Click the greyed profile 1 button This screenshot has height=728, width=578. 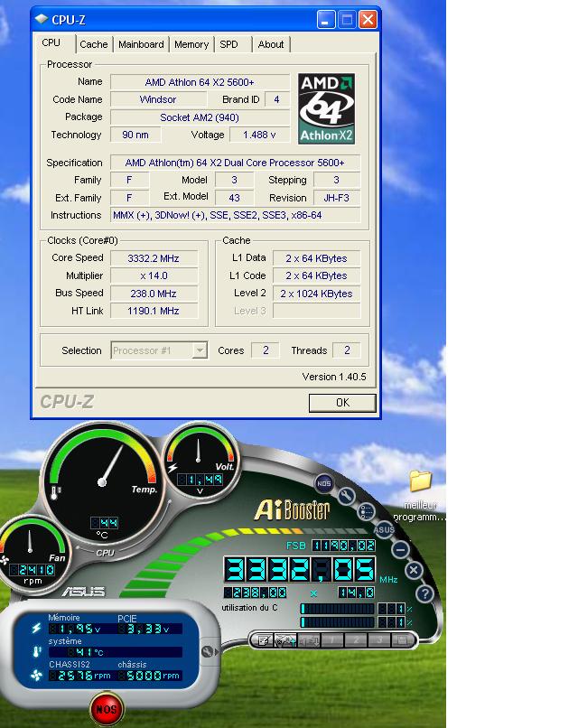click(332, 641)
